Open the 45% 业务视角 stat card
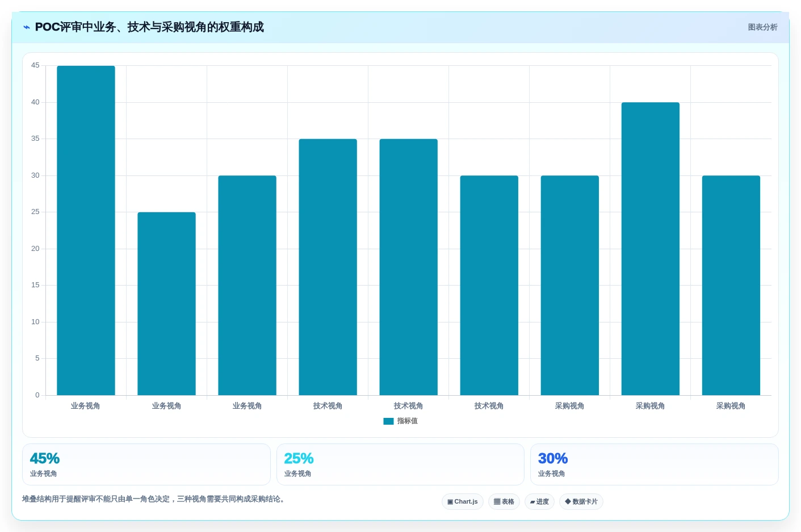Screen dimensions: 801x532 click(x=146, y=464)
